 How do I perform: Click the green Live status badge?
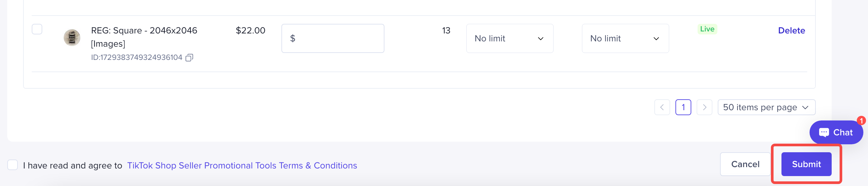(x=707, y=29)
